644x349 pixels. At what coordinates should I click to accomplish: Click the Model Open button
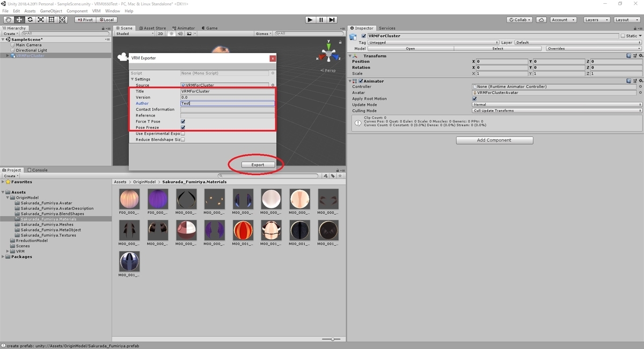pos(410,48)
